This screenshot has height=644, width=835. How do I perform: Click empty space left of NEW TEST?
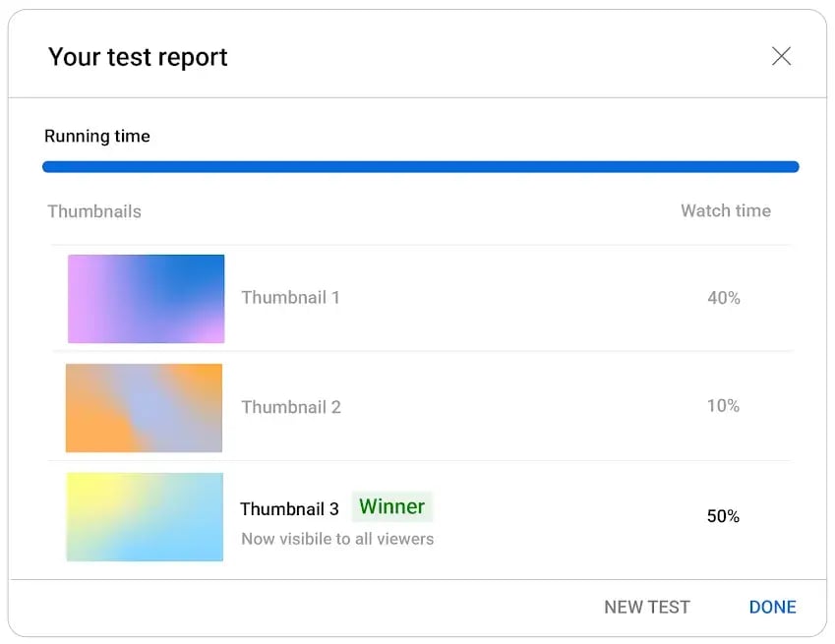295,607
